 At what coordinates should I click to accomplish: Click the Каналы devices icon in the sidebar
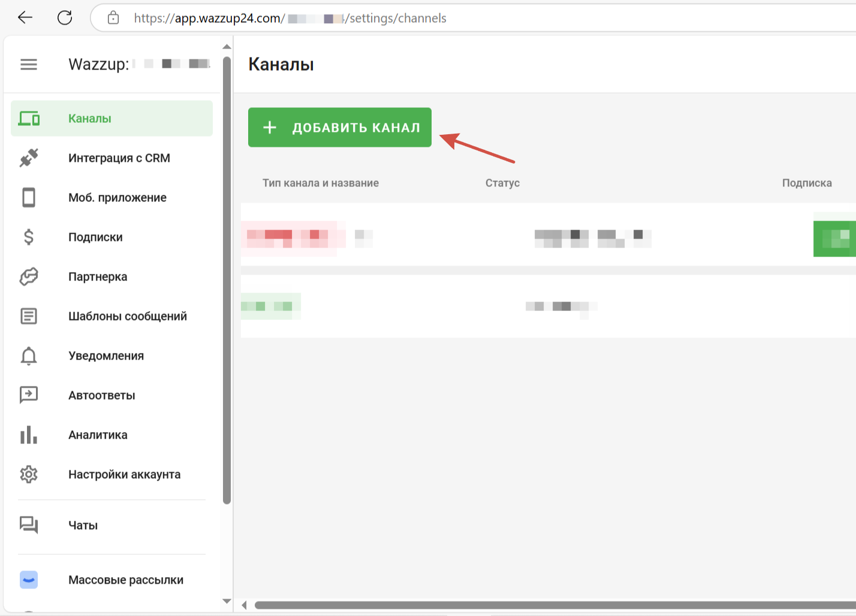click(29, 119)
